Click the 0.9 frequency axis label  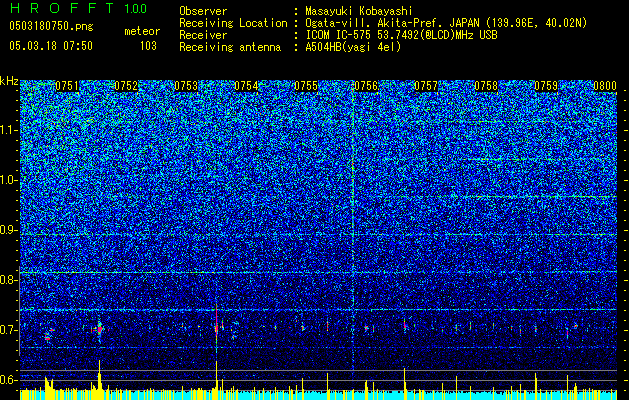pos(9,230)
